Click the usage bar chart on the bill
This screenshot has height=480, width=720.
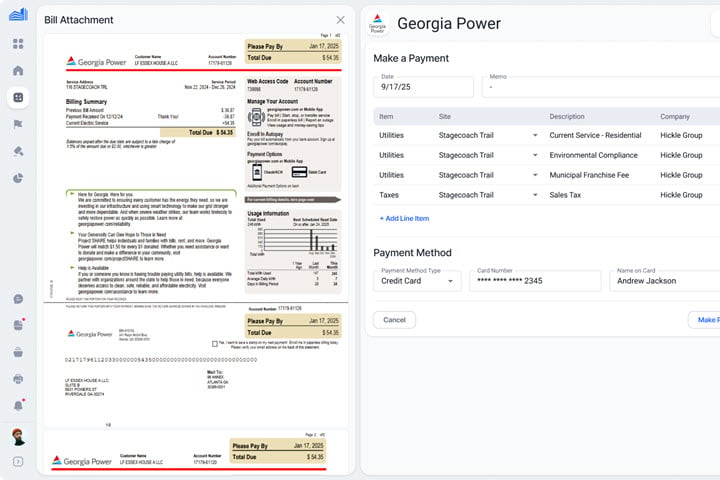click(x=299, y=239)
